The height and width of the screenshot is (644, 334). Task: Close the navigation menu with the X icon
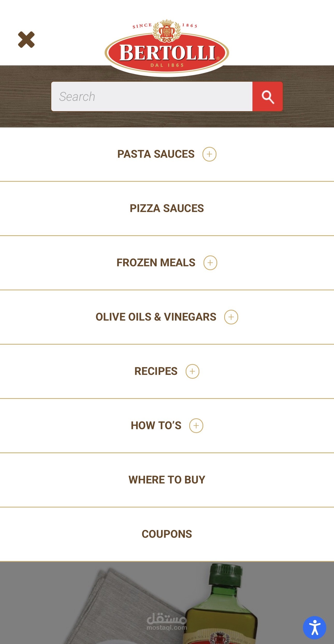26,40
